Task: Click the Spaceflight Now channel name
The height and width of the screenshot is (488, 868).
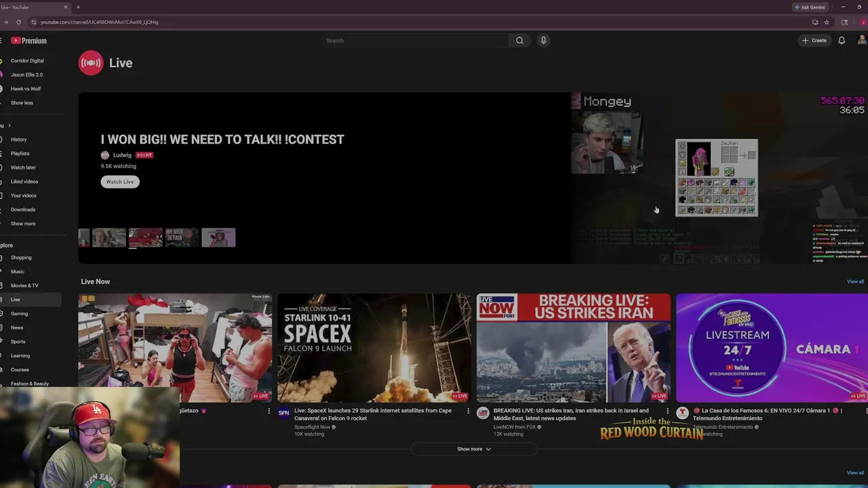Action: 312,427
